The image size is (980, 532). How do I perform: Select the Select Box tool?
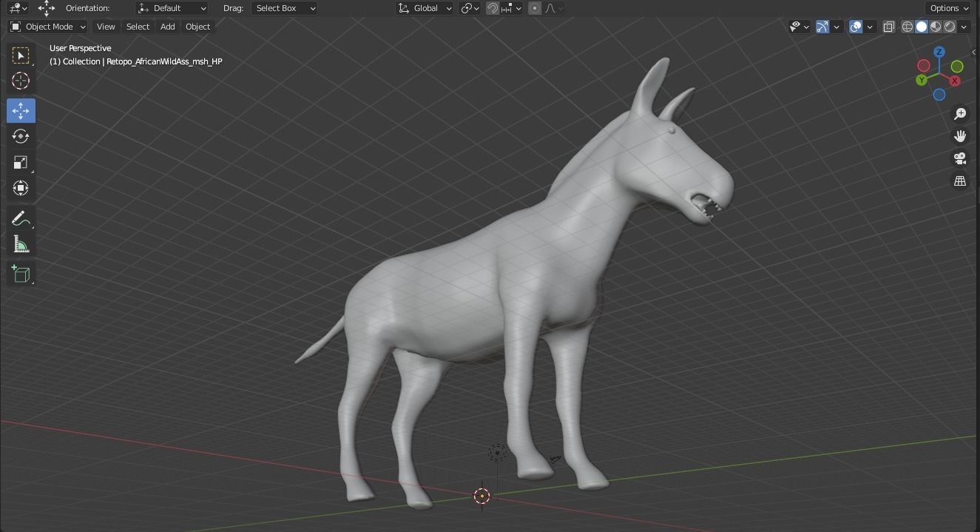(21, 55)
